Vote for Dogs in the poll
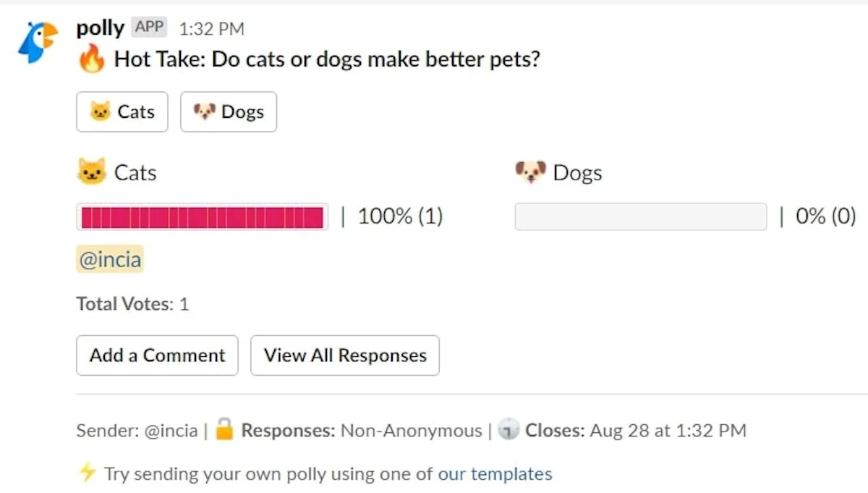The height and width of the screenshot is (493, 868). pyautogui.click(x=229, y=111)
